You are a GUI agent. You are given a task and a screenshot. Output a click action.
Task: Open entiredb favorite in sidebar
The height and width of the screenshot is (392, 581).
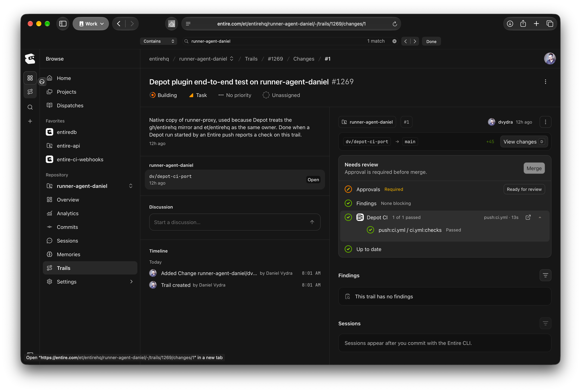90,132
